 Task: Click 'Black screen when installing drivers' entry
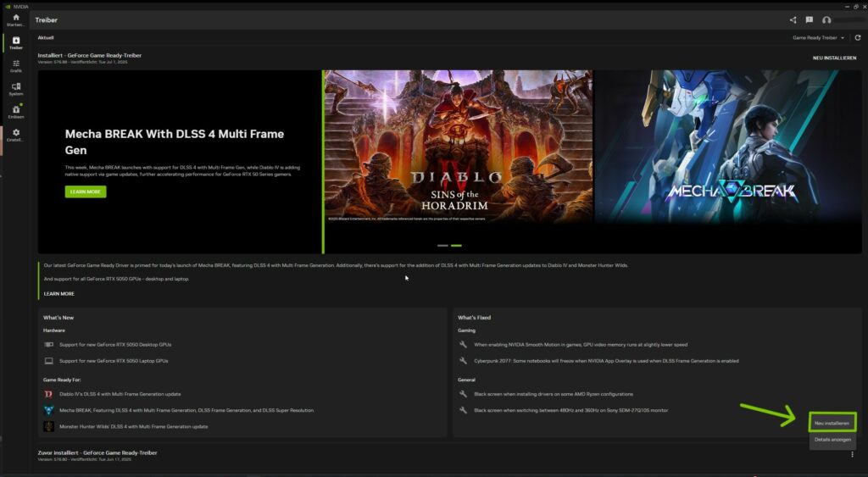[x=554, y=394]
